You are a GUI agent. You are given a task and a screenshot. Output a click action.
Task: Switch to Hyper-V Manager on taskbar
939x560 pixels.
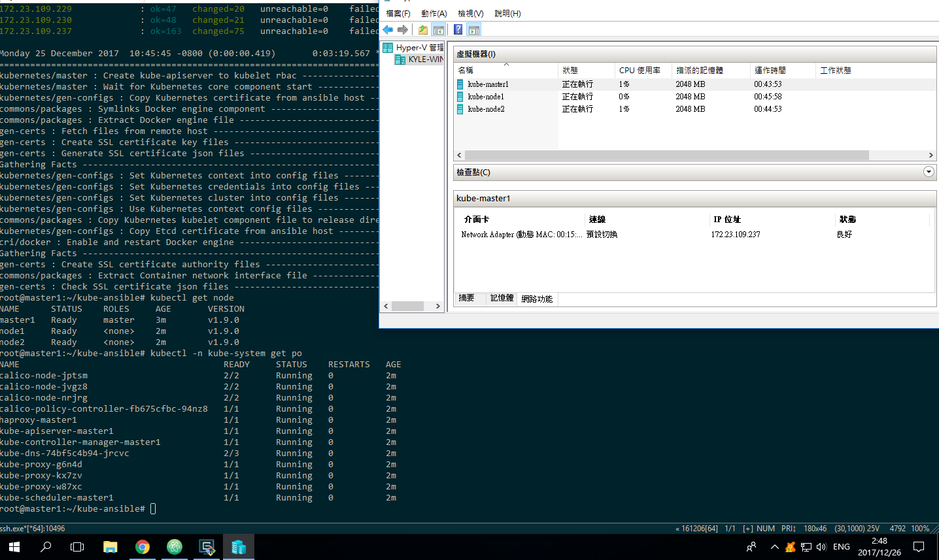239,547
